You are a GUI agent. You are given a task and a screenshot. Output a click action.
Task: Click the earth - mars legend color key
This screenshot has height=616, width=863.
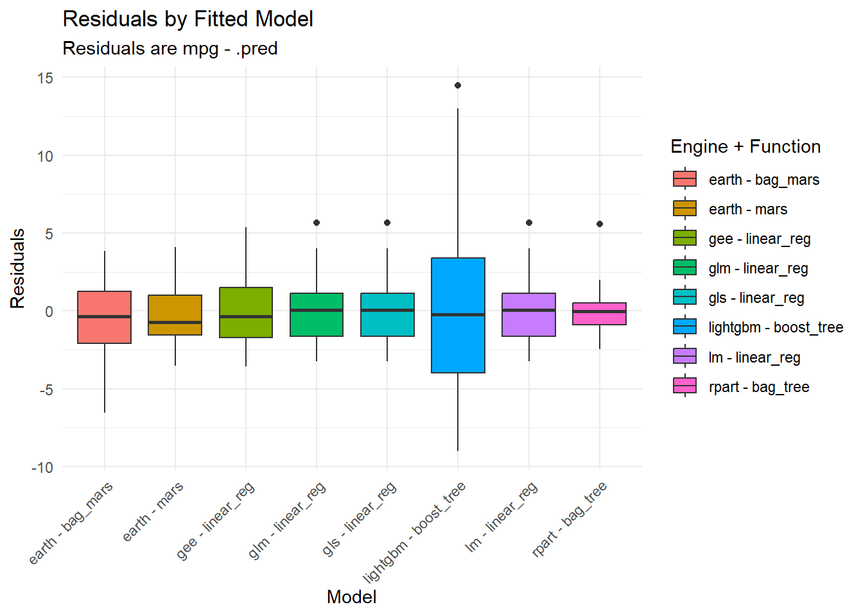684,209
